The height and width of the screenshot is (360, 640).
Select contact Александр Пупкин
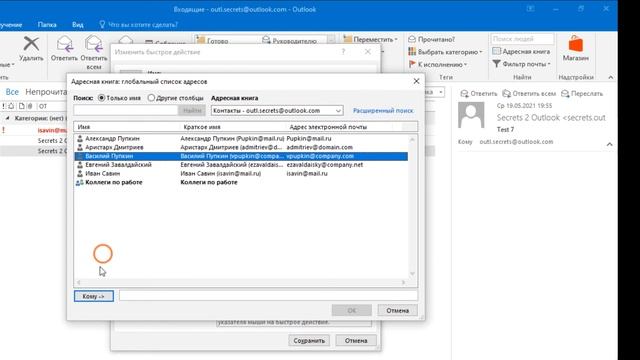[241, 138]
